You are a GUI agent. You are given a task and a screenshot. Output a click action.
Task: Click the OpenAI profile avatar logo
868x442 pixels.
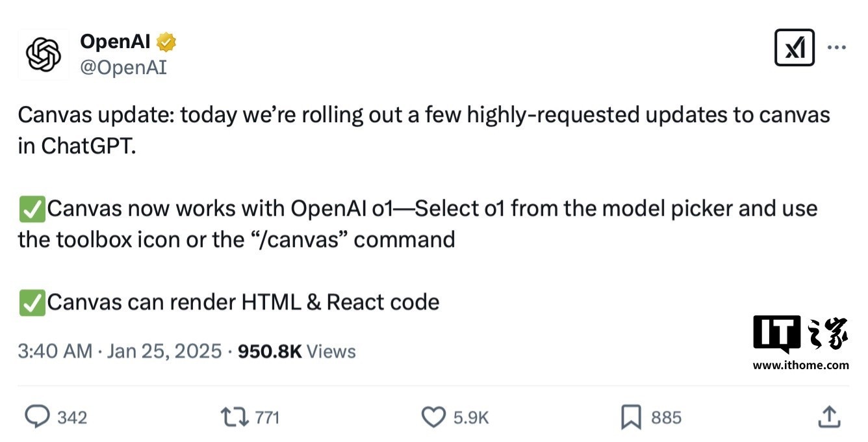[44, 55]
